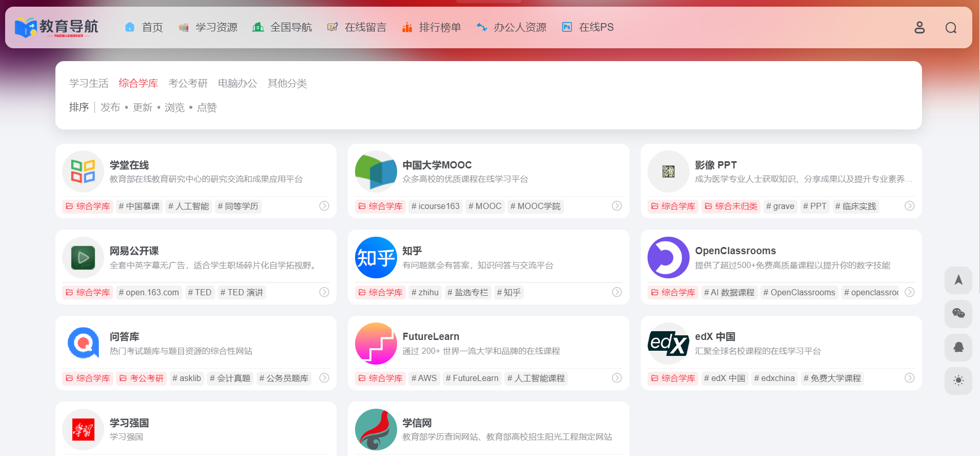This screenshot has height=456, width=980.
Task: Click the FutureLearn pink logo
Action: pos(376,344)
